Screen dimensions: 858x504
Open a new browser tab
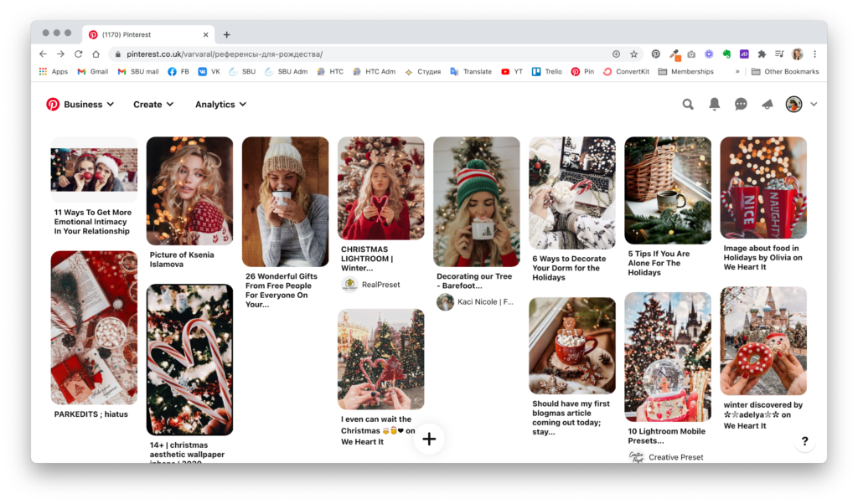[x=226, y=34]
